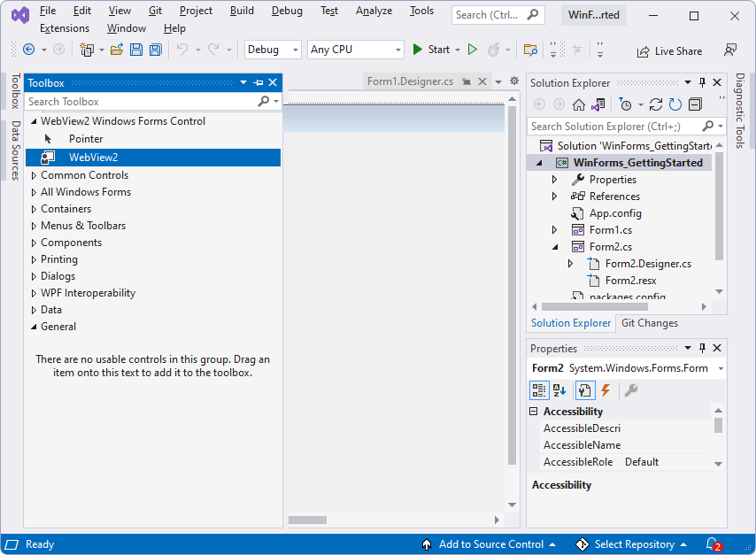Viewport: 756px width, 555px height.
Task: Click the Save All icon in toolbar
Action: coord(155,50)
